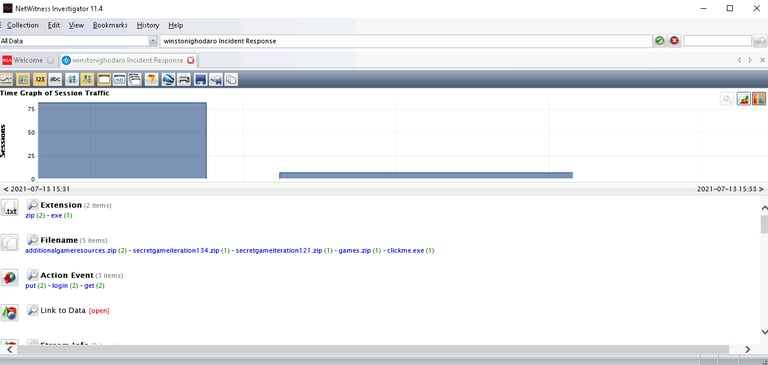The image size is (768, 365).
Task: Click the abc sort-by-value toolbar icon
Action: [55, 79]
